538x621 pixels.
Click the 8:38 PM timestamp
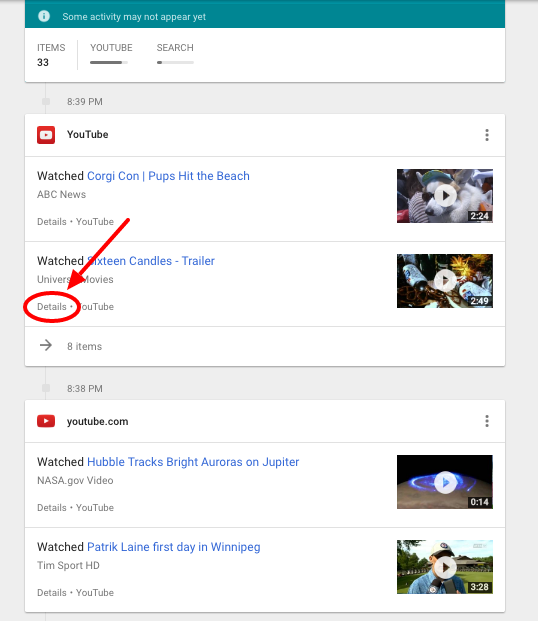click(85, 389)
